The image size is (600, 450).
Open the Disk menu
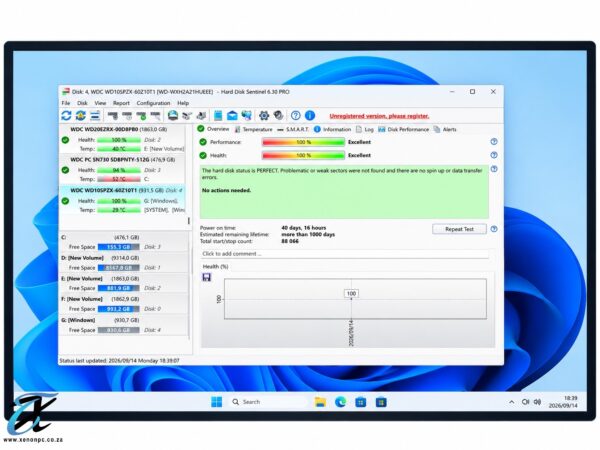(82, 103)
